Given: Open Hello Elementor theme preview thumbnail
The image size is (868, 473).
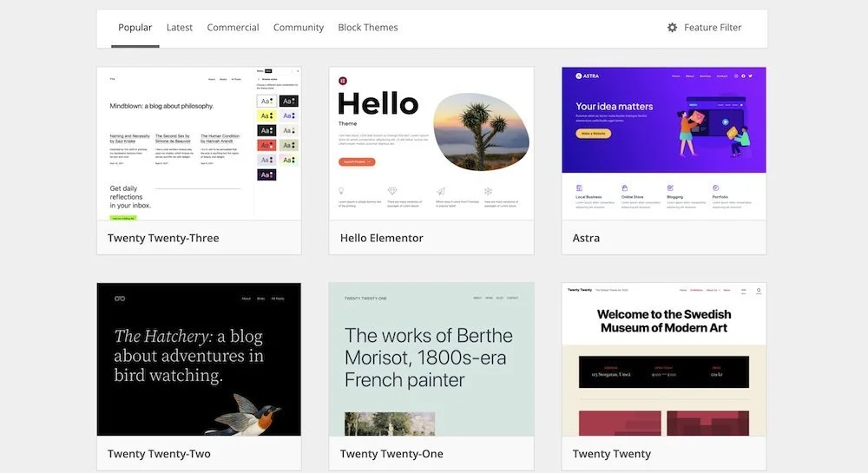Looking at the screenshot, I should [x=431, y=144].
